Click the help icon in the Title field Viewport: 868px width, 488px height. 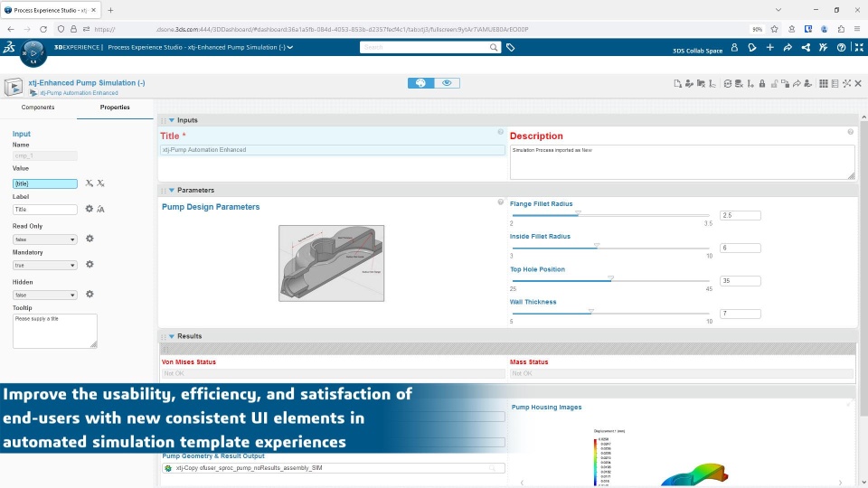[500, 132]
